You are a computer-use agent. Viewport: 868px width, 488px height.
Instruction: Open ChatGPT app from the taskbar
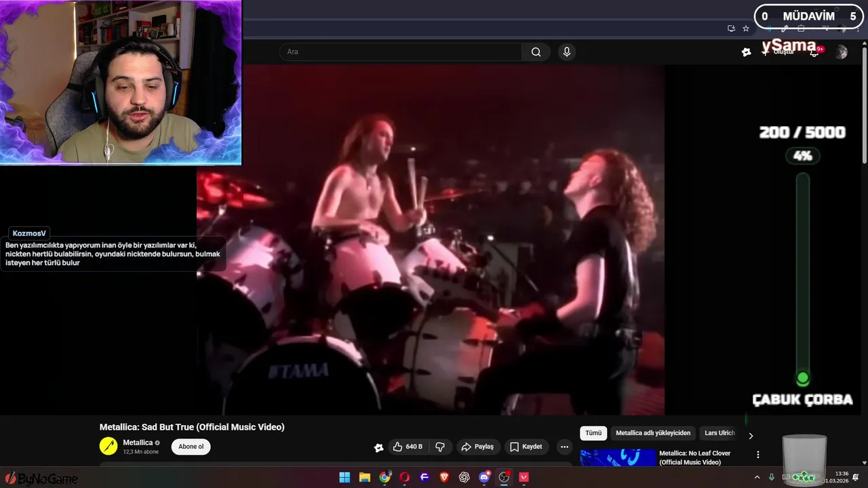coord(465,477)
